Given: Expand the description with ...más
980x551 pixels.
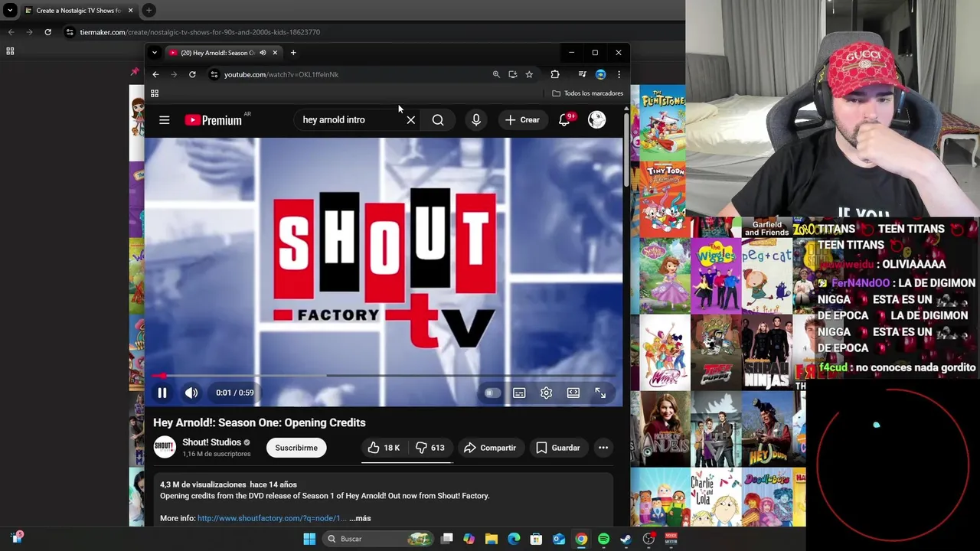Looking at the screenshot, I should 360,518.
